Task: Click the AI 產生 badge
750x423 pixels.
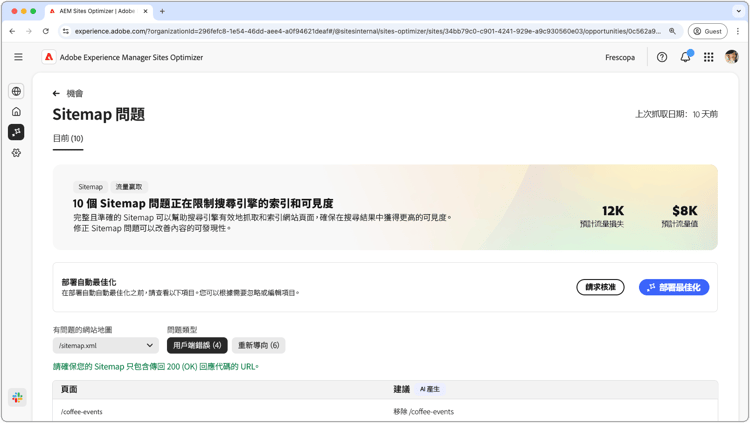Action: [x=430, y=389]
